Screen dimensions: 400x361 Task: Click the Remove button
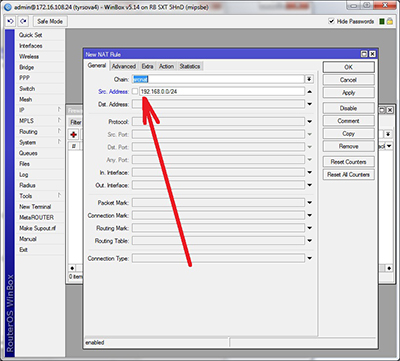pos(348,146)
